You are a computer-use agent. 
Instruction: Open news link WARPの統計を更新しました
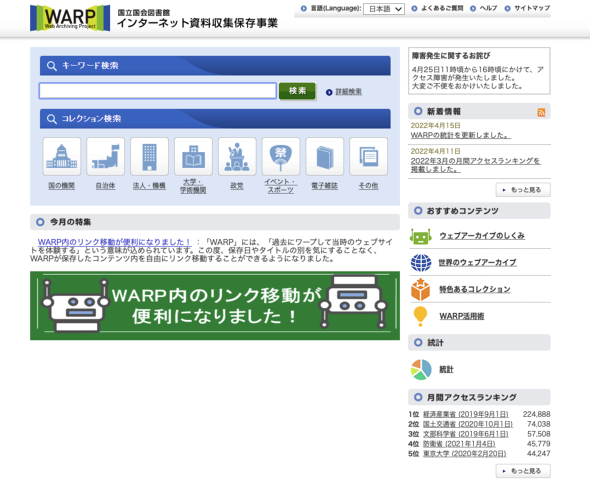pyautogui.click(x=461, y=135)
